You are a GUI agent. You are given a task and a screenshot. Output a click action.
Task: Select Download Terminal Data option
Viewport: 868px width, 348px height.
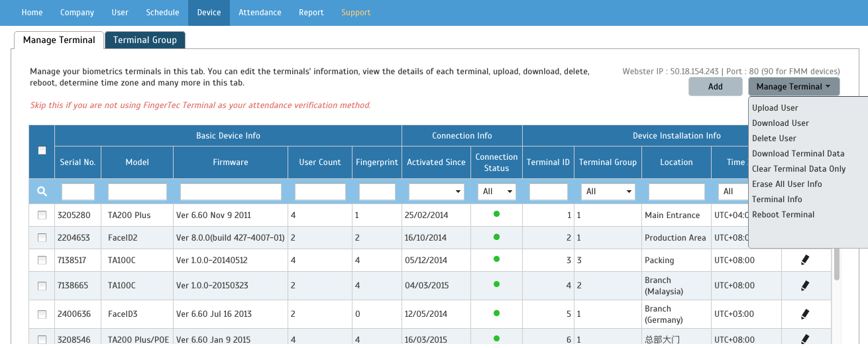pyautogui.click(x=798, y=154)
